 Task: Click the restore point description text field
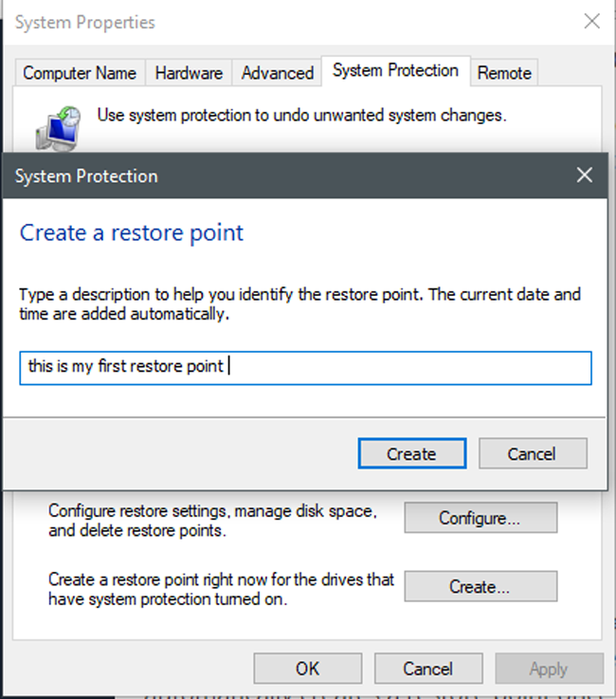coord(305,367)
